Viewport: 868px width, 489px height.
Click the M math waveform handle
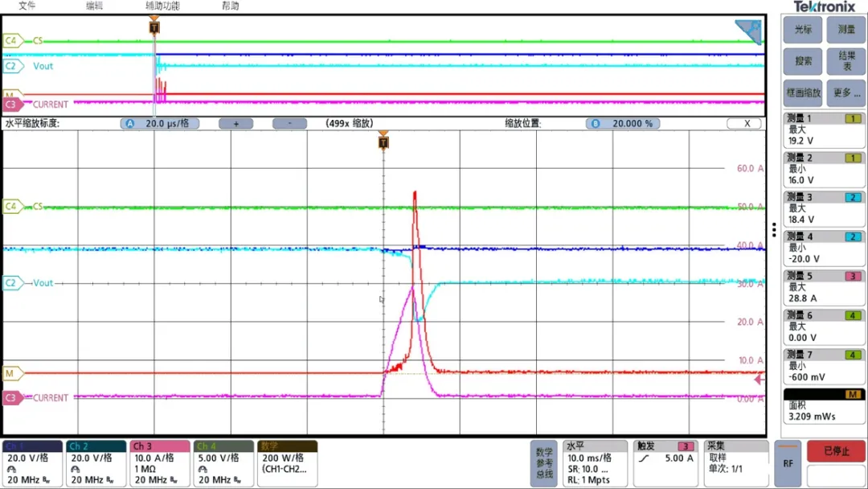[13, 373]
